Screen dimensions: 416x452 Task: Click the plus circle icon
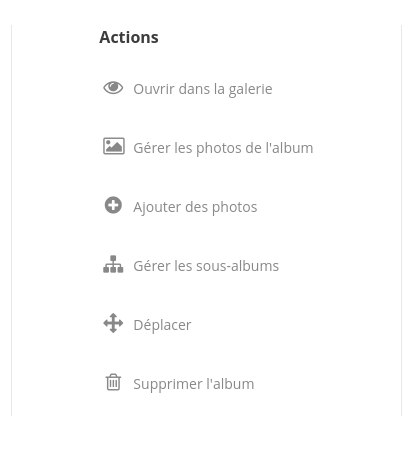point(113,205)
